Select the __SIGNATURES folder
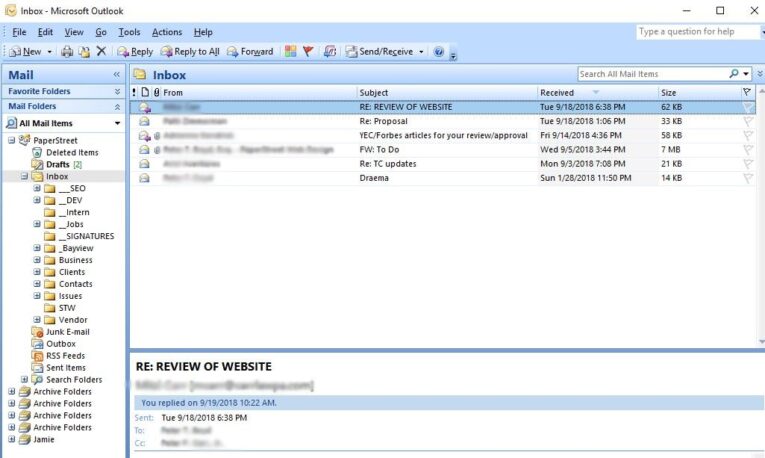Screen dimensions: 765x458 [x=86, y=236]
